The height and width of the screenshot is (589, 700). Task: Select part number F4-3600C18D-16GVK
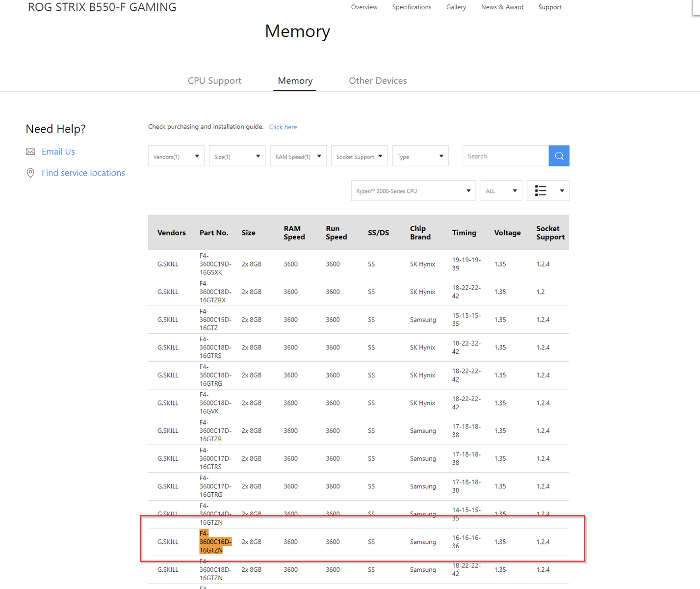coord(215,403)
